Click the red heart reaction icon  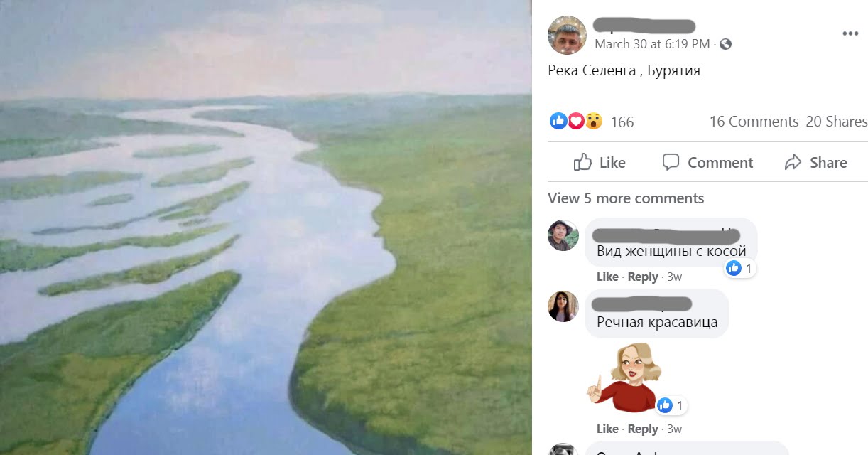(x=576, y=121)
